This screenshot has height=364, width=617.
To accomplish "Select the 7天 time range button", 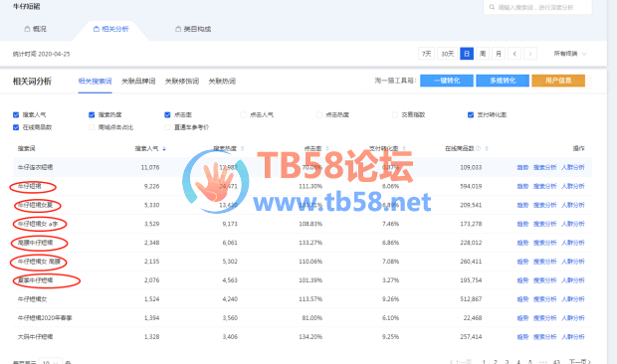I will pos(427,54).
